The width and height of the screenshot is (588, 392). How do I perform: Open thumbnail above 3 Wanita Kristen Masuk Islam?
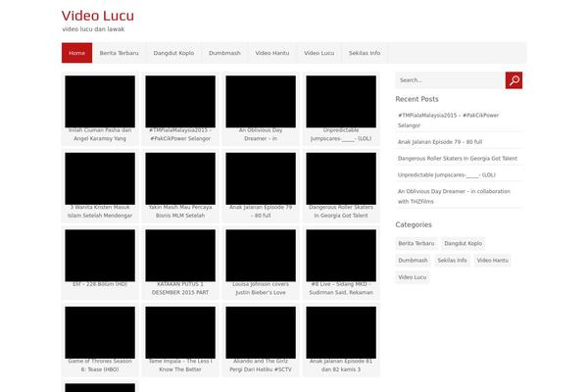pos(100,178)
